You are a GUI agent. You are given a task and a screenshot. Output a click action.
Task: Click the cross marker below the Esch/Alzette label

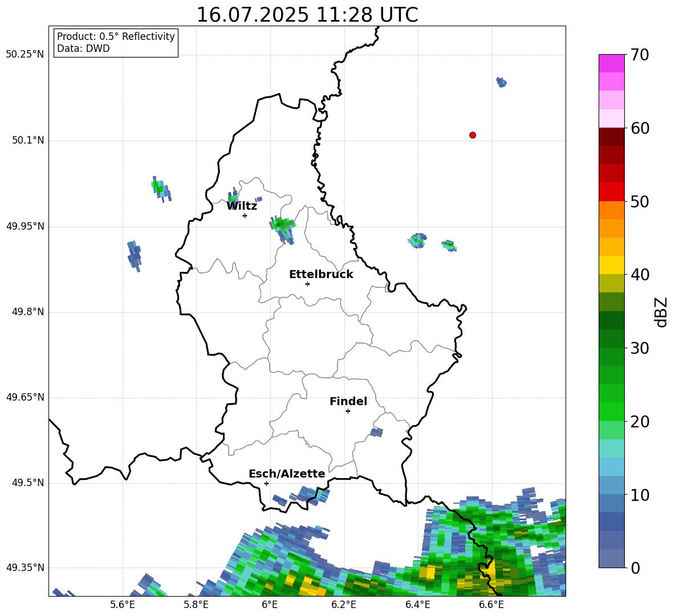pyautogui.click(x=266, y=483)
